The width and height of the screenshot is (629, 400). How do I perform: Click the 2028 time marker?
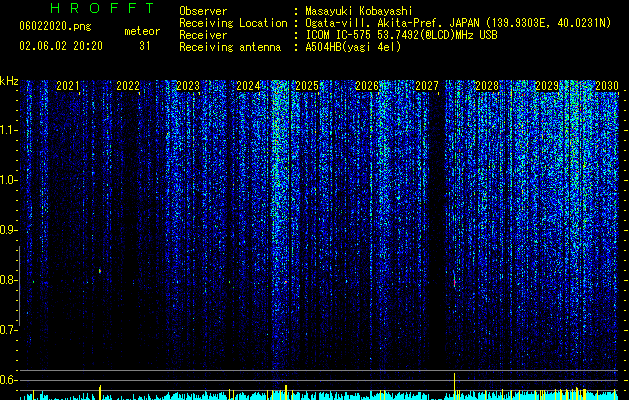coord(487,86)
